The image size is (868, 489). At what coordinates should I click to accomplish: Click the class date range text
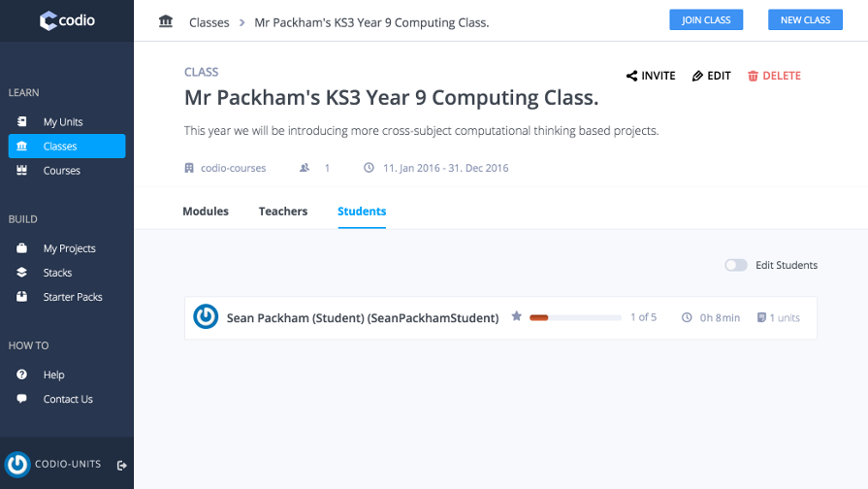pyautogui.click(x=445, y=168)
